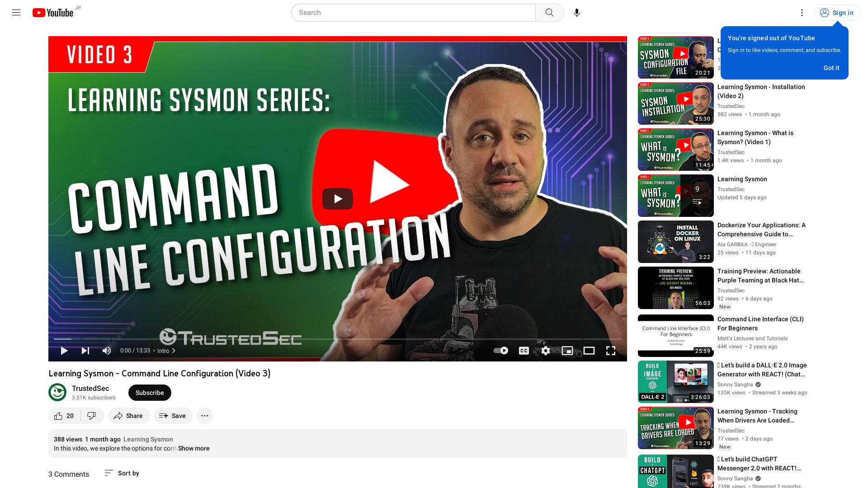Toggle miniplayer view
Viewport: 868px width, 488px height.
point(567,350)
